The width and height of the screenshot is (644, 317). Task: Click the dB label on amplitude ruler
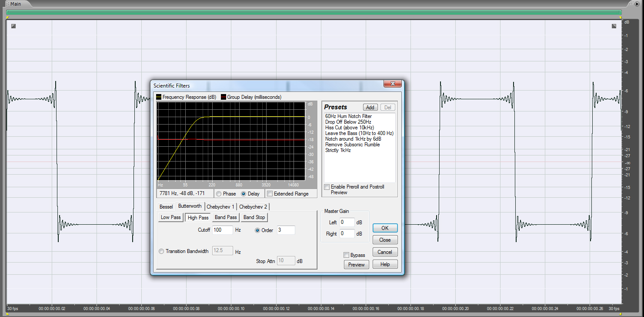click(627, 22)
